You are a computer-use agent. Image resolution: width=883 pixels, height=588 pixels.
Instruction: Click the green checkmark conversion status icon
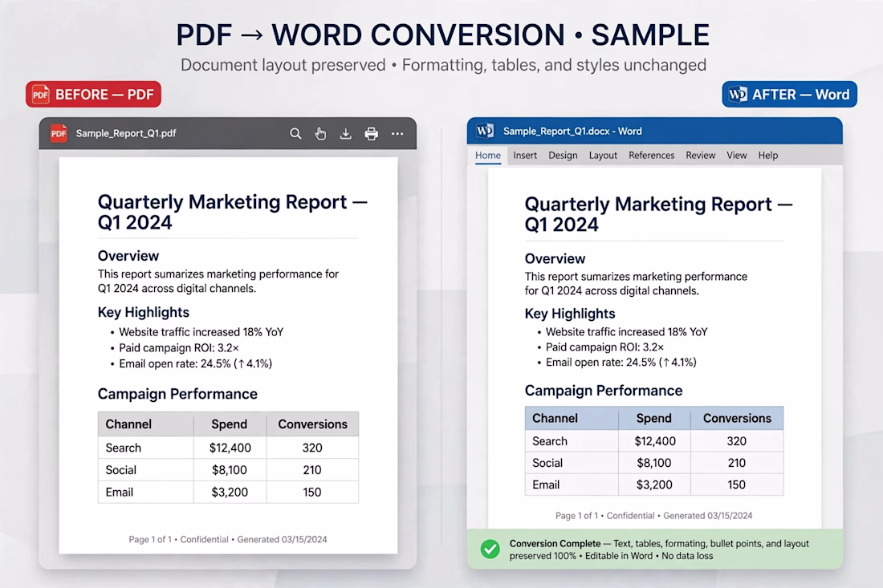490,549
